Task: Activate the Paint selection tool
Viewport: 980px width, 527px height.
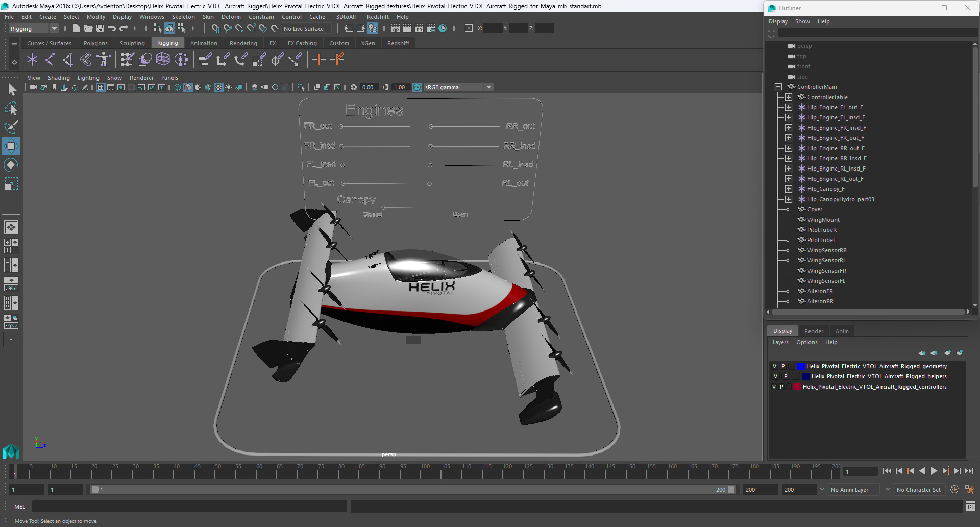Action: tap(11, 127)
